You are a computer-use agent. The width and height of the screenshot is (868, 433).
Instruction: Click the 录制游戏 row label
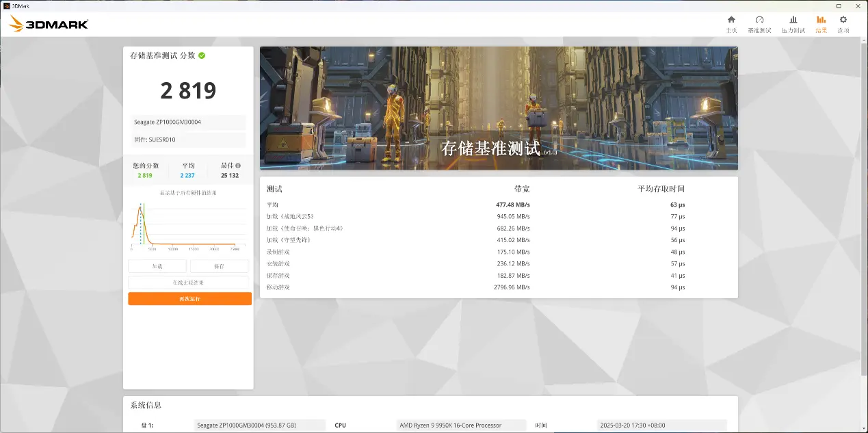[x=278, y=252]
